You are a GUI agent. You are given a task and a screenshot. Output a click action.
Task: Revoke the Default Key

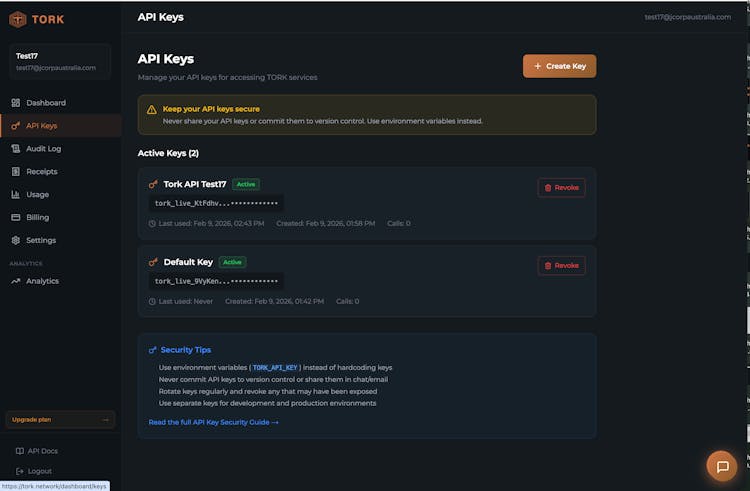[x=561, y=265]
